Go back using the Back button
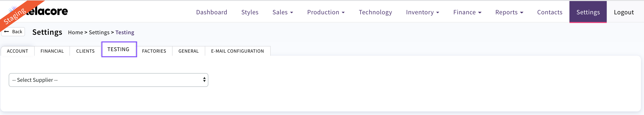The image size is (644, 115). 14,32
